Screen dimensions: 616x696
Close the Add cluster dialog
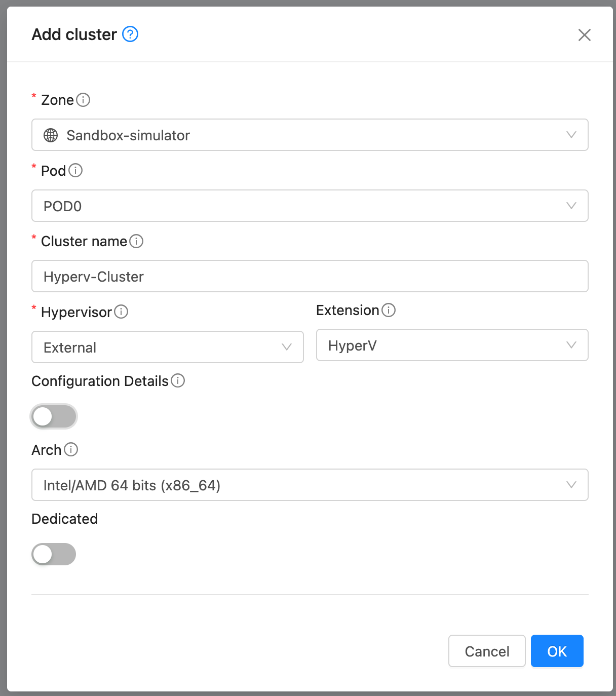click(x=585, y=35)
